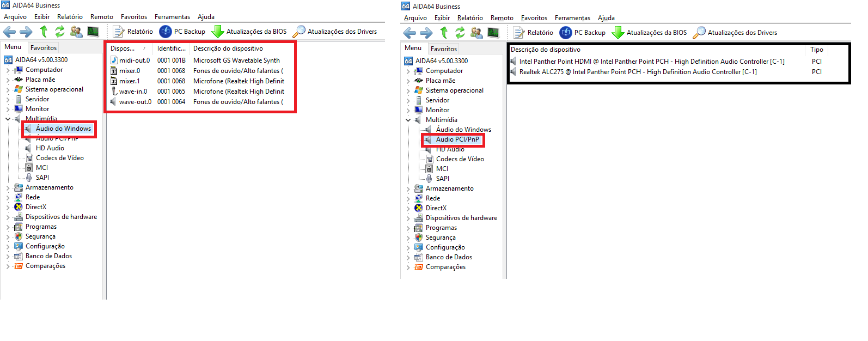Select Áudio do Windows in left window tree
This screenshot has width=868, height=341.
63,129
